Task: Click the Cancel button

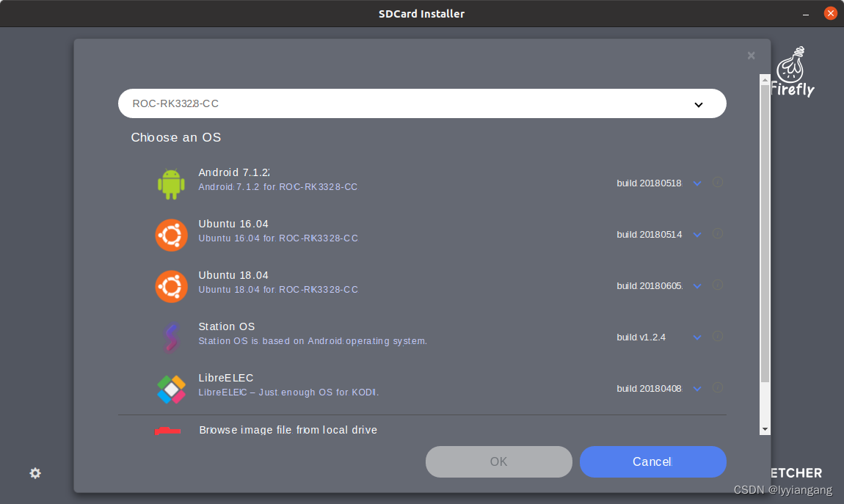Action: (653, 461)
